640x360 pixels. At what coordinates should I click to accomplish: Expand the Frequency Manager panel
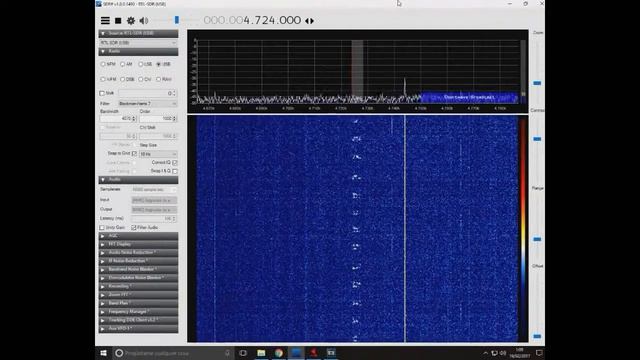coord(138,312)
